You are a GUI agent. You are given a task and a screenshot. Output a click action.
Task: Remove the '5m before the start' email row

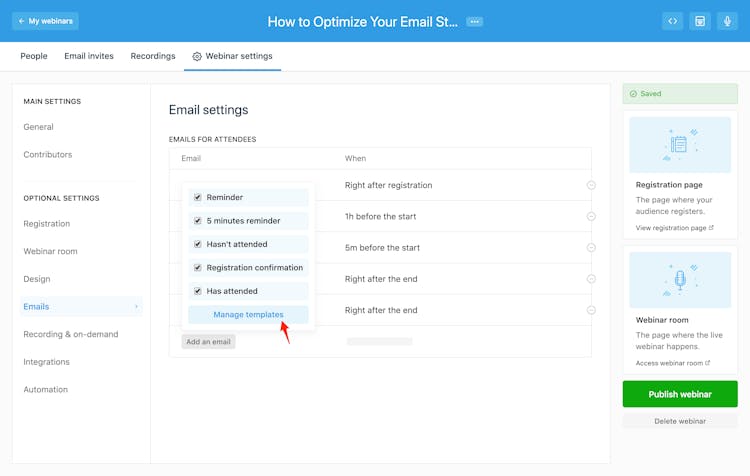pyautogui.click(x=591, y=248)
